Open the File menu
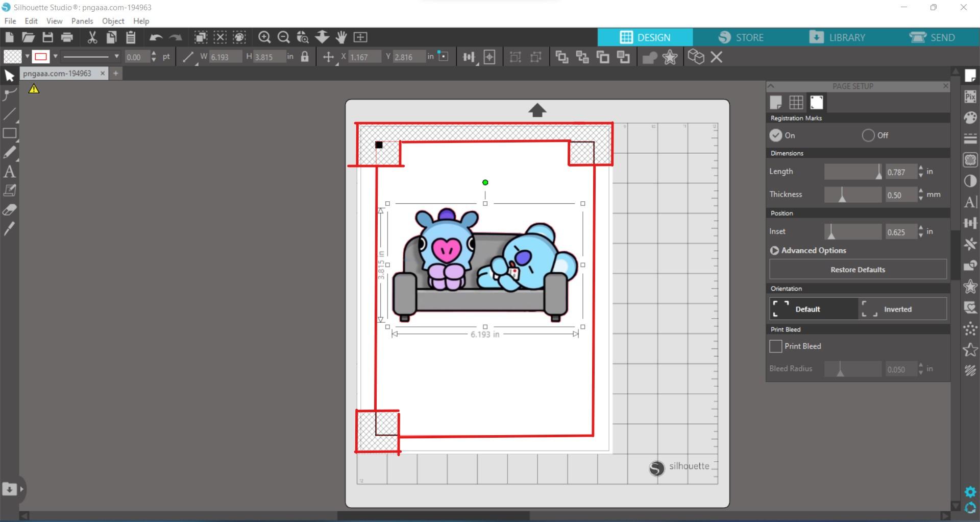 click(10, 21)
